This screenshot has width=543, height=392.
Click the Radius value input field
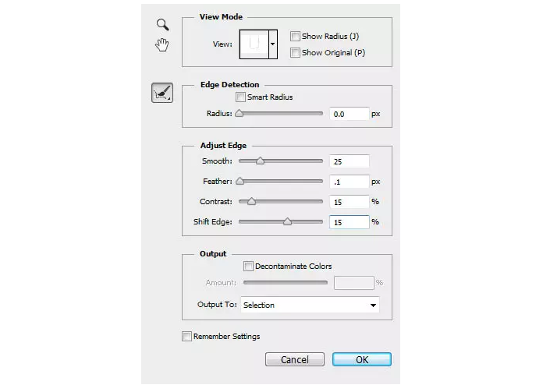pyautogui.click(x=349, y=114)
